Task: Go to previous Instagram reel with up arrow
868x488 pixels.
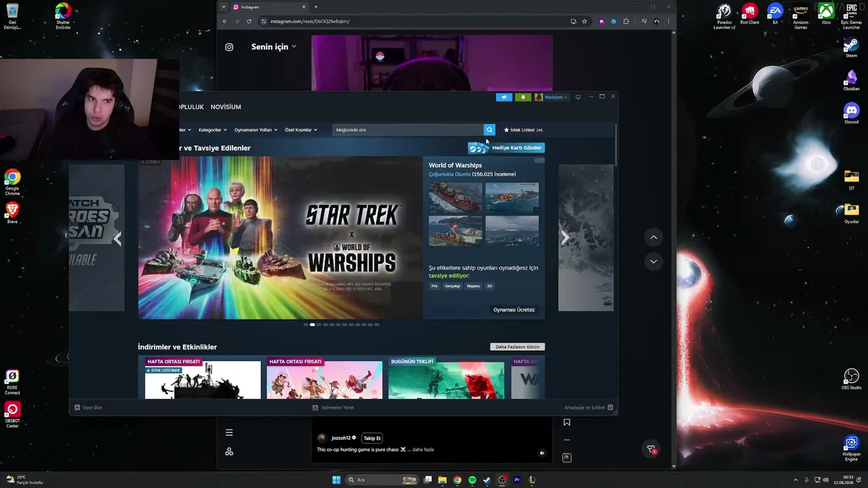Action: pos(653,237)
